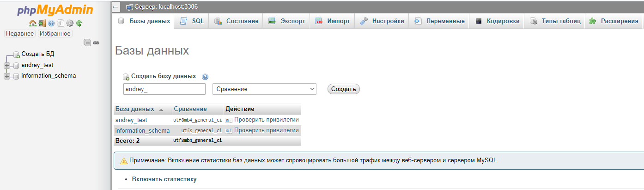The width and height of the screenshot is (644, 190).
Task: Open Проверить привилегии for andrey_test
Action: tap(262, 120)
